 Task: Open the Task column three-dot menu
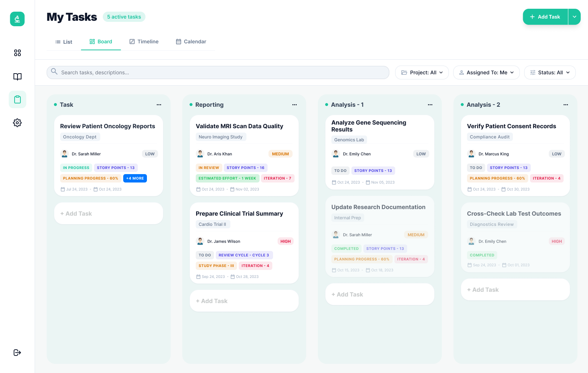(159, 105)
